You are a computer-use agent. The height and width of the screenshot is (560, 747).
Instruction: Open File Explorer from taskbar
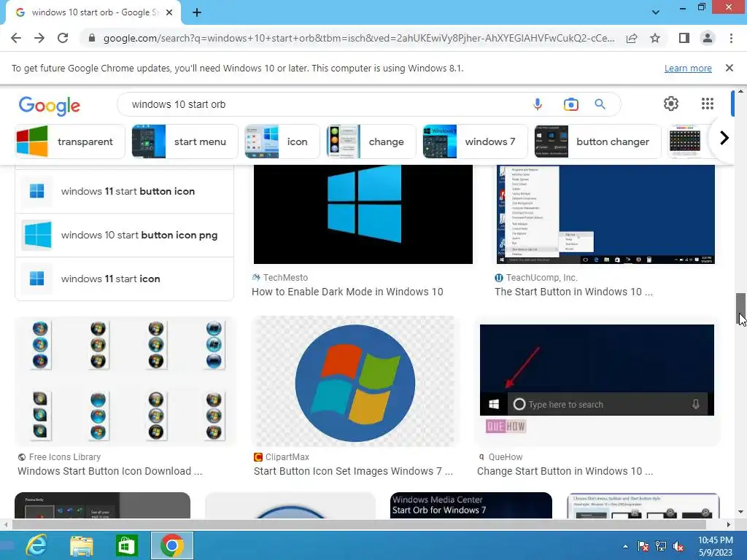(x=82, y=545)
